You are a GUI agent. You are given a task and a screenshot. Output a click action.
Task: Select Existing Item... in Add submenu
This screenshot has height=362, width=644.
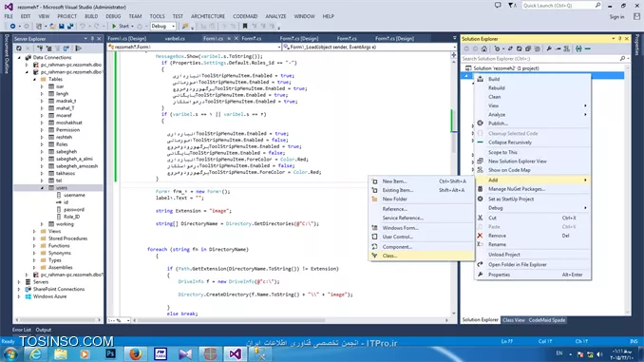[x=421, y=190]
